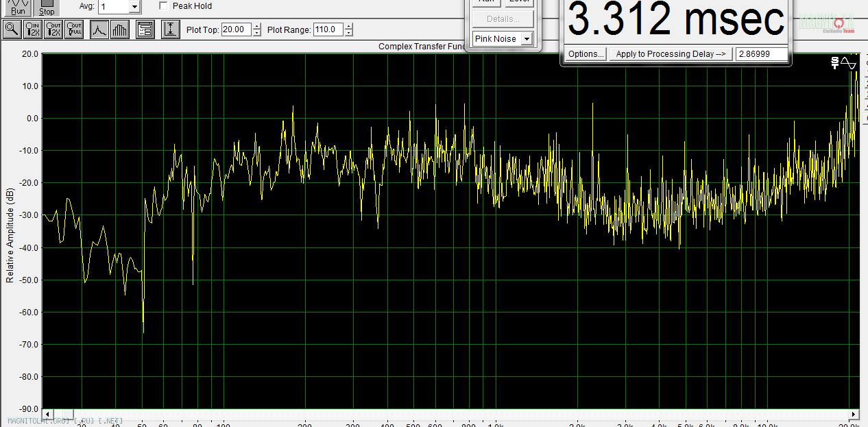Decrease the Plot Top value with down arrow
Viewport: 868px width, 427px height.
(256, 33)
